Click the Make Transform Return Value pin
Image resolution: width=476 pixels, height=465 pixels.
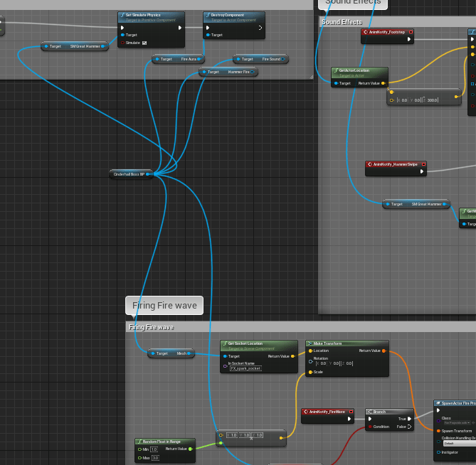coord(384,351)
